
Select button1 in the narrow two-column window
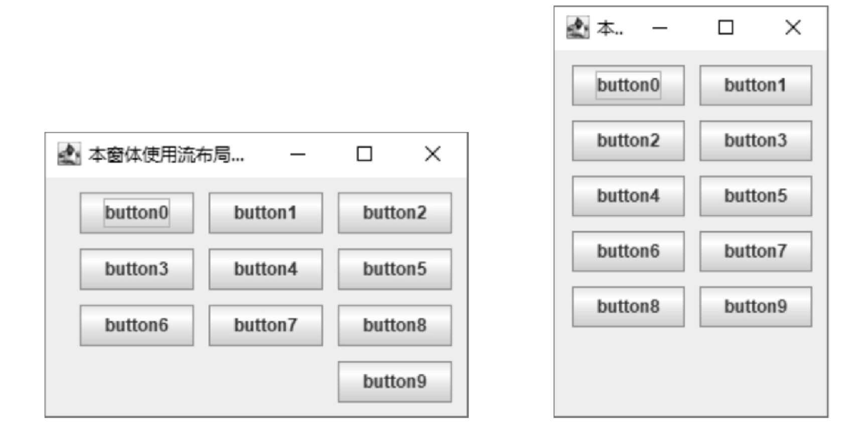click(x=756, y=85)
